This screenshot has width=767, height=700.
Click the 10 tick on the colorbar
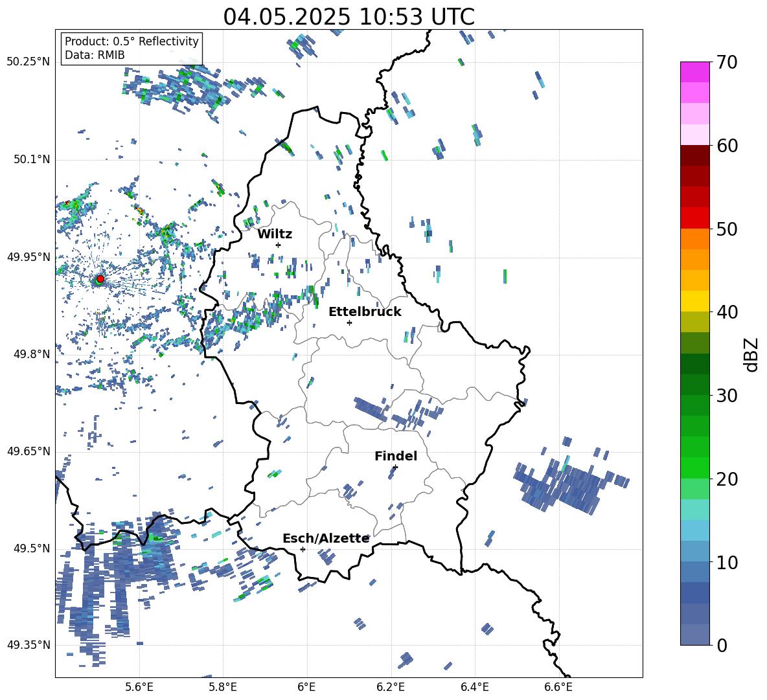(727, 562)
